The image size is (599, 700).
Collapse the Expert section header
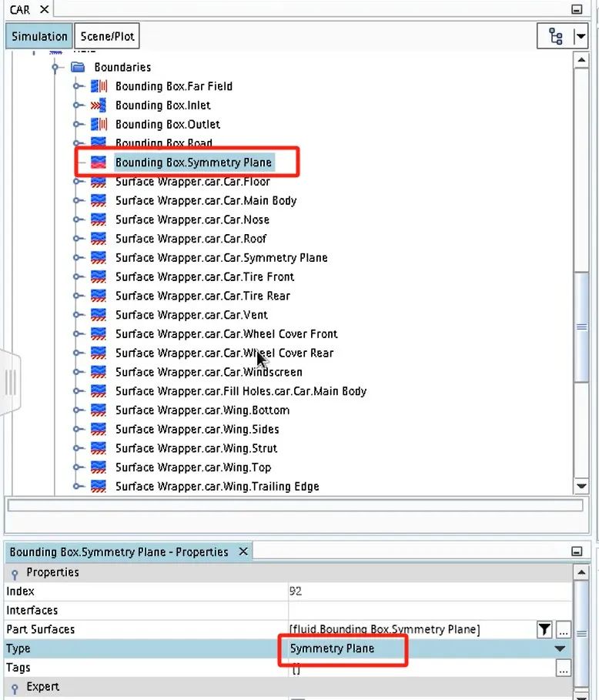point(15,688)
